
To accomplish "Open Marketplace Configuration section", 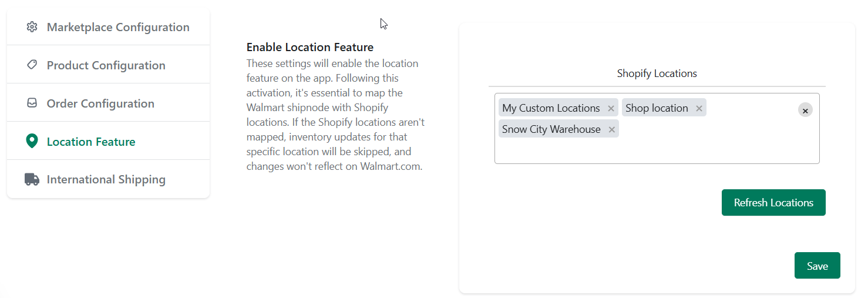I will [108, 27].
